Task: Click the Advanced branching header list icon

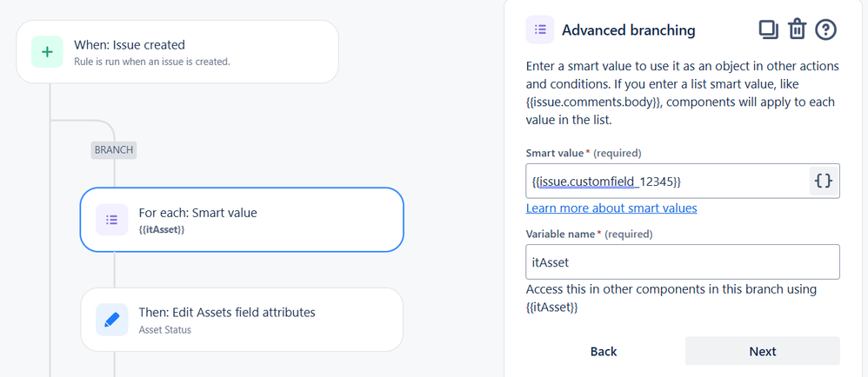Action: tap(540, 30)
